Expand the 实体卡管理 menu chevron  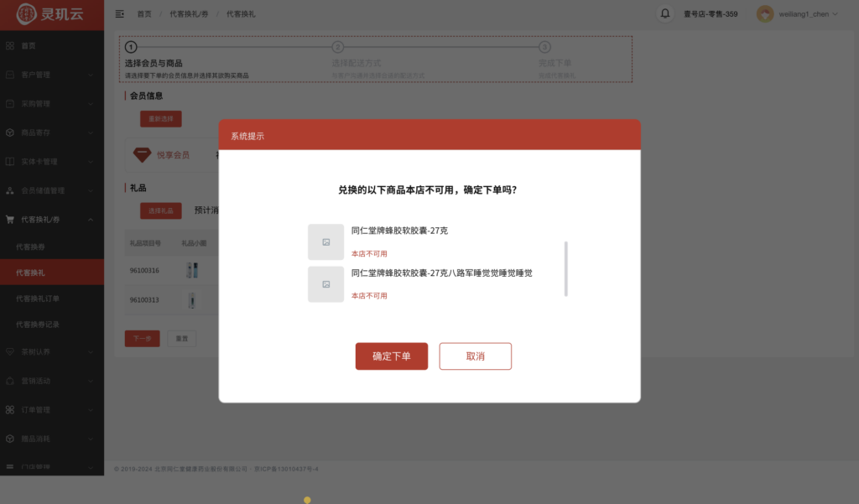[91, 162]
